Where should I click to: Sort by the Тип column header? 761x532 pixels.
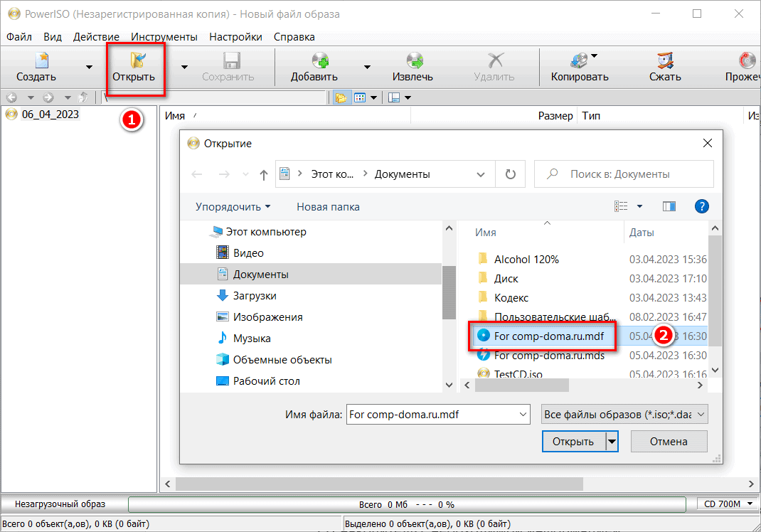591,116
